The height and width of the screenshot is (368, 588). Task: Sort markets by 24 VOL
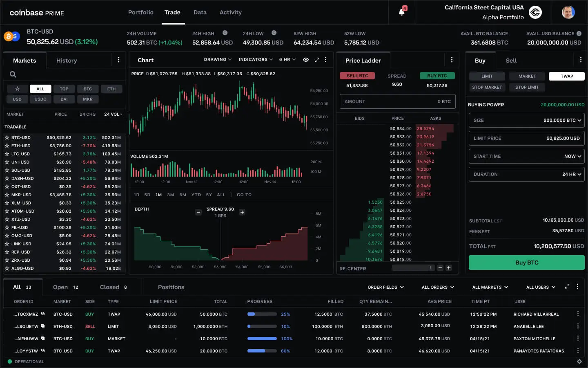pyautogui.click(x=113, y=114)
